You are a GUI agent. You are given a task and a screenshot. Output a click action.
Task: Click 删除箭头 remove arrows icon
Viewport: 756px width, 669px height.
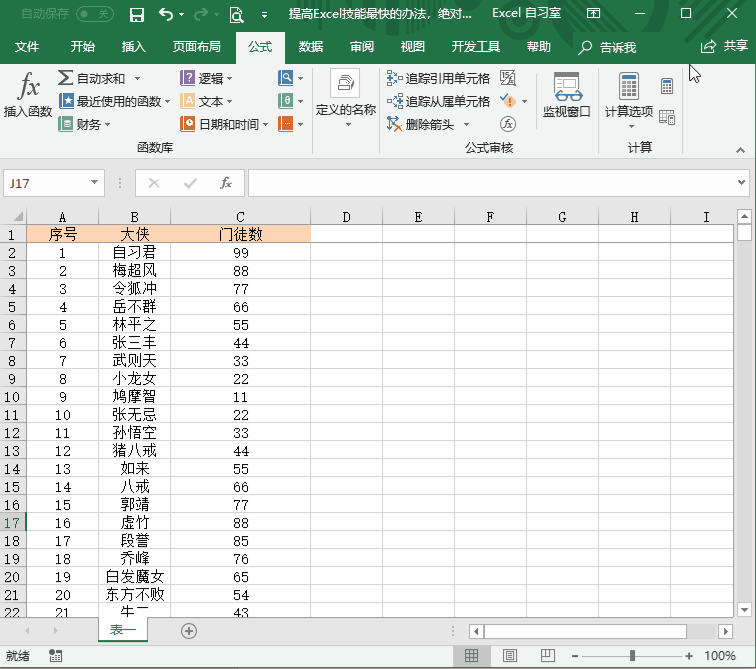pyautogui.click(x=395, y=124)
